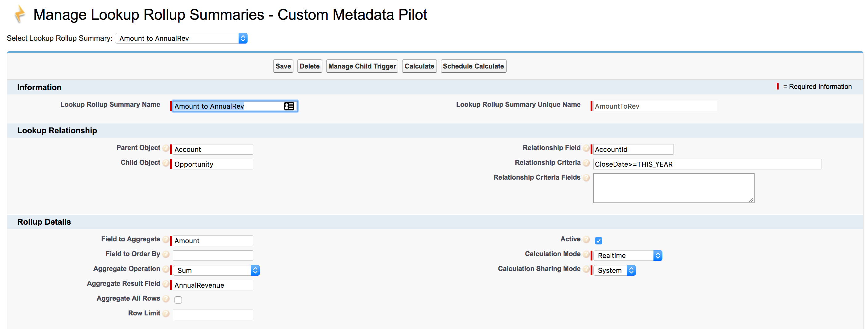Screen dimensions: 868x329
Task: Click the lightning bolt app logo
Action: [19, 14]
